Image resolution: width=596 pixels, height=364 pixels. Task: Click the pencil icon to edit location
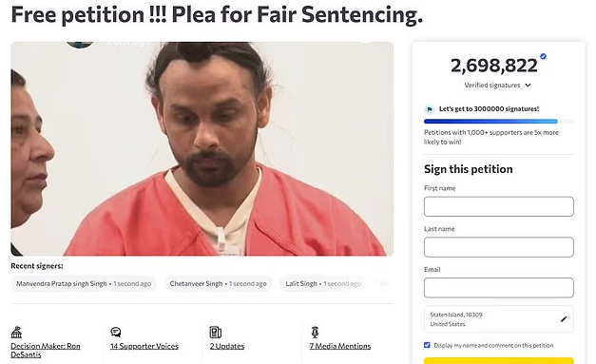[564, 319]
